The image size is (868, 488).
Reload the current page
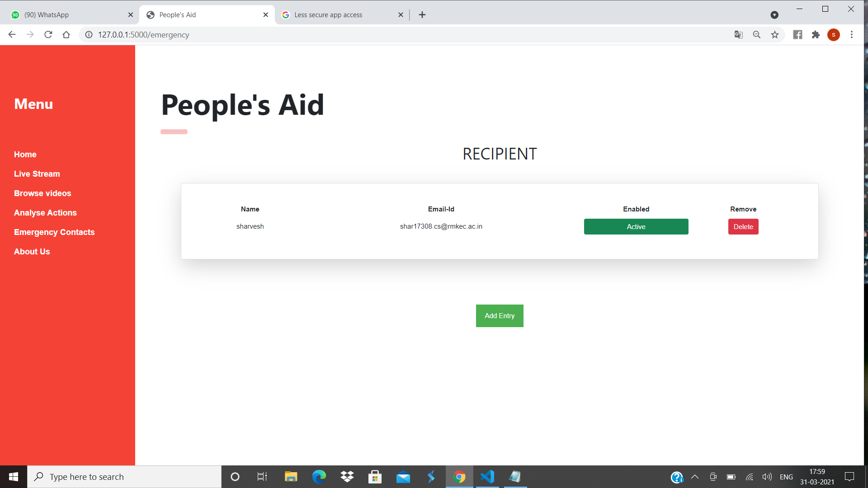point(48,35)
